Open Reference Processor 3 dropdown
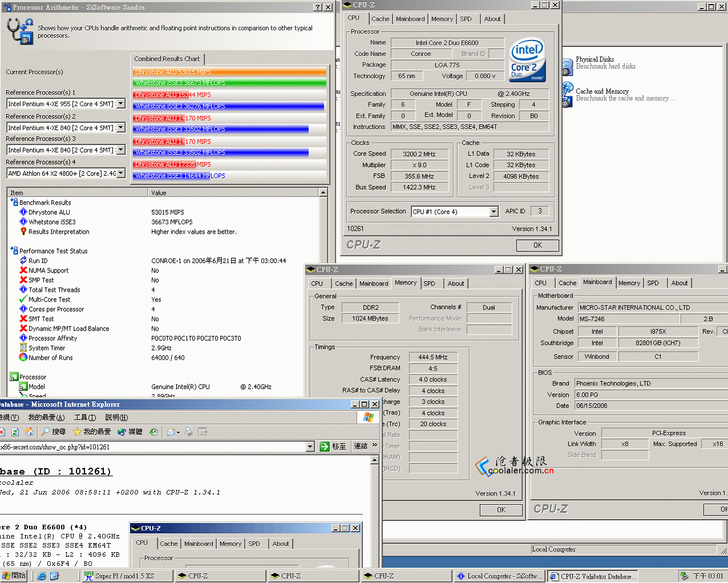The image size is (728, 583). point(121,150)
